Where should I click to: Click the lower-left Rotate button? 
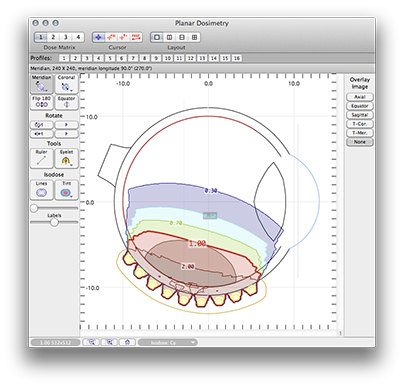tap(41, 134)
